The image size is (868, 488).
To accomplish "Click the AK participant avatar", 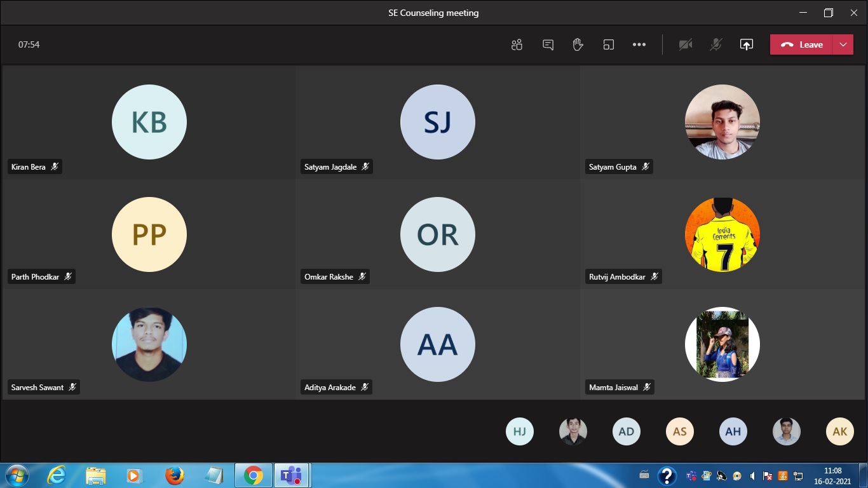I will pyautogui.click(x=839, y=431).
